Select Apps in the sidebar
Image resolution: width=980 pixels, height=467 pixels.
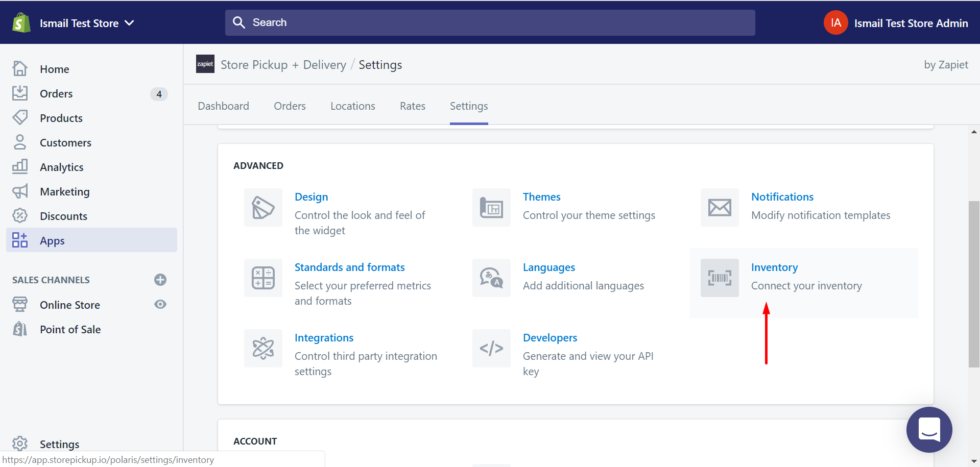(x=91, y=240)
